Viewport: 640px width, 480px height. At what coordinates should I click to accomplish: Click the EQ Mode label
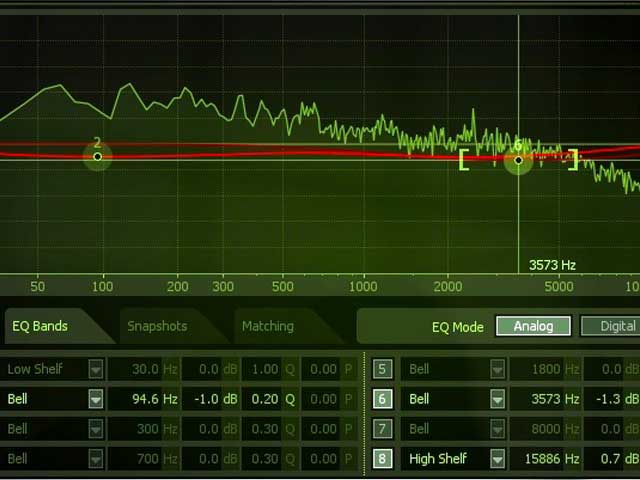[458, 327]
